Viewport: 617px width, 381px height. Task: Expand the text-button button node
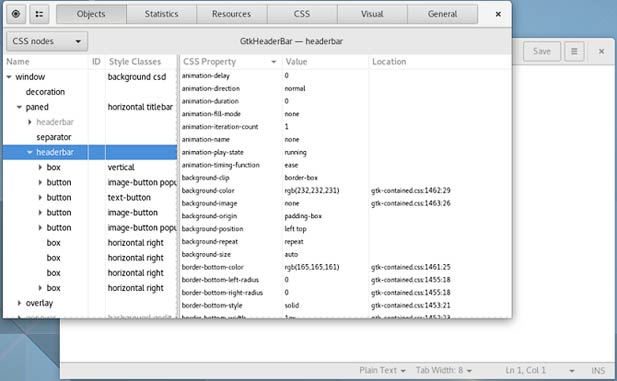tap(40, 198)
